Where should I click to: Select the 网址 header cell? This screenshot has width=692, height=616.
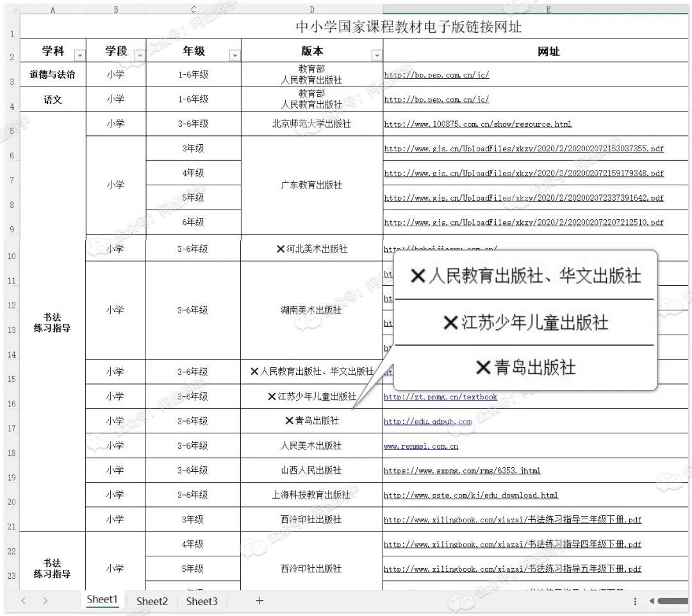[535, 51]
